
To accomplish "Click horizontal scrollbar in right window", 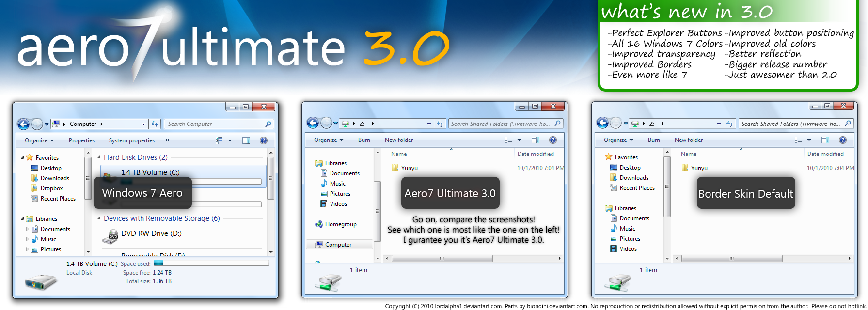I will pyautogui.click(x=732, y=258).
